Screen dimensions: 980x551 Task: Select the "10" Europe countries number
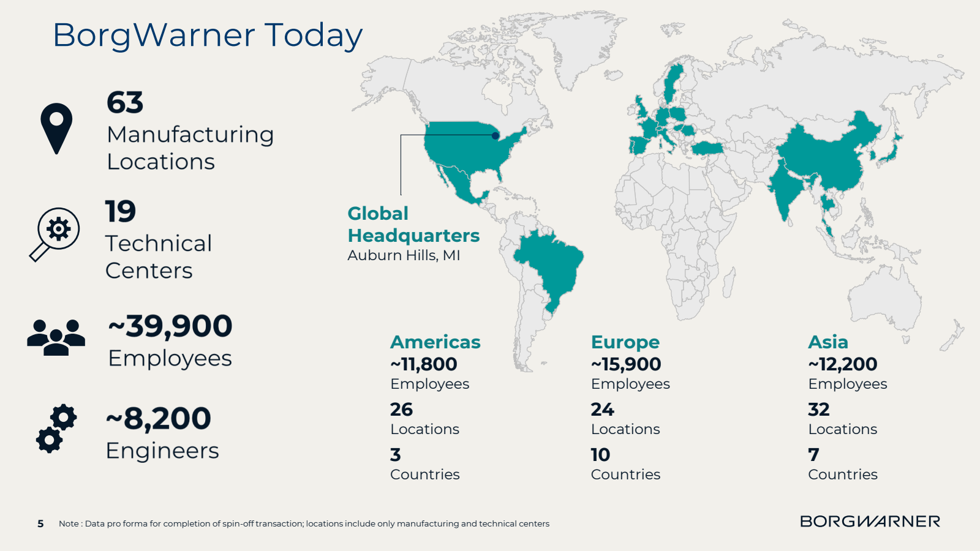[601, 454]
